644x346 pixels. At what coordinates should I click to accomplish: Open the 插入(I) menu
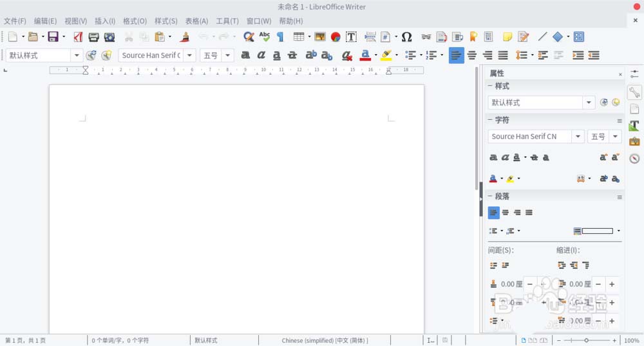point(105,21)
